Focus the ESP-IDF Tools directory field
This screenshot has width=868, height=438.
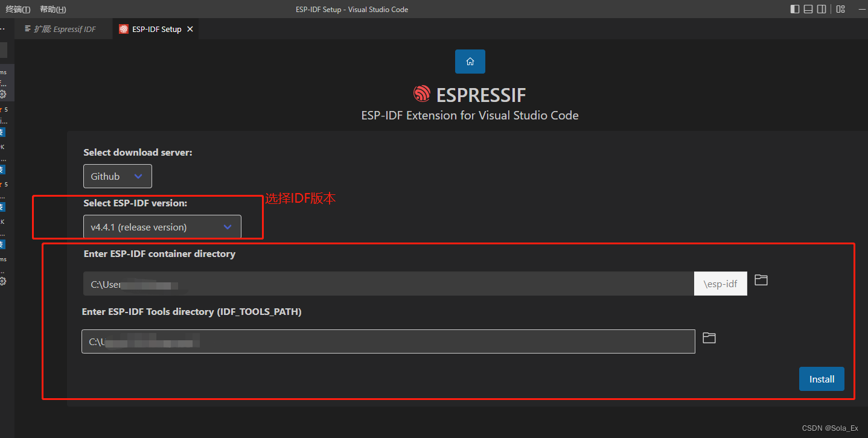point(388,341)
